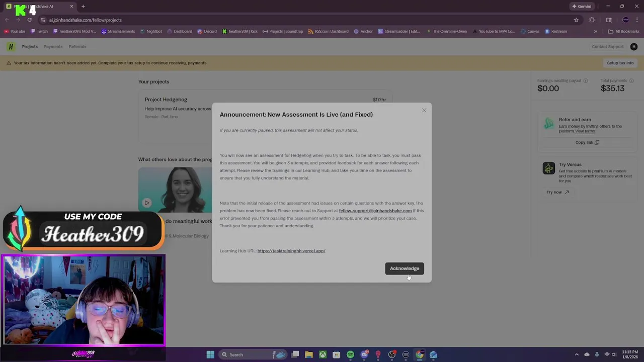Screen dimensions: 644x362
Task: Open the Chrome extensions puzzle icon
Action: click(592, 20)
